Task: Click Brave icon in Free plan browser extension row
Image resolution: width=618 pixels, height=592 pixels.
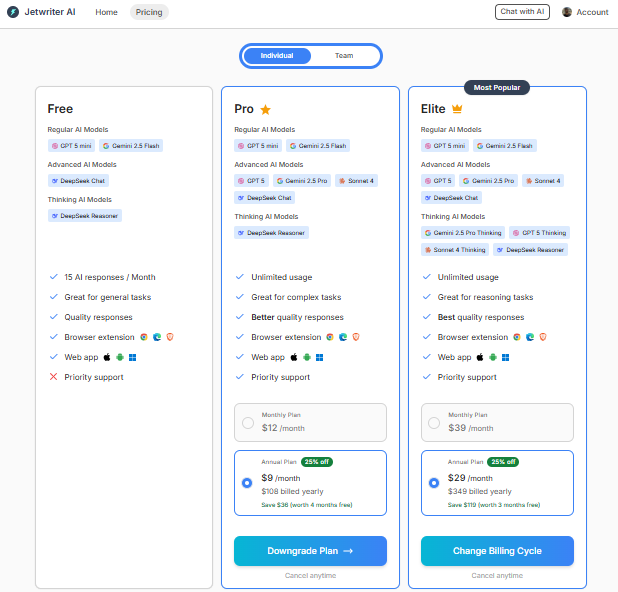Action: pos(170,337)
